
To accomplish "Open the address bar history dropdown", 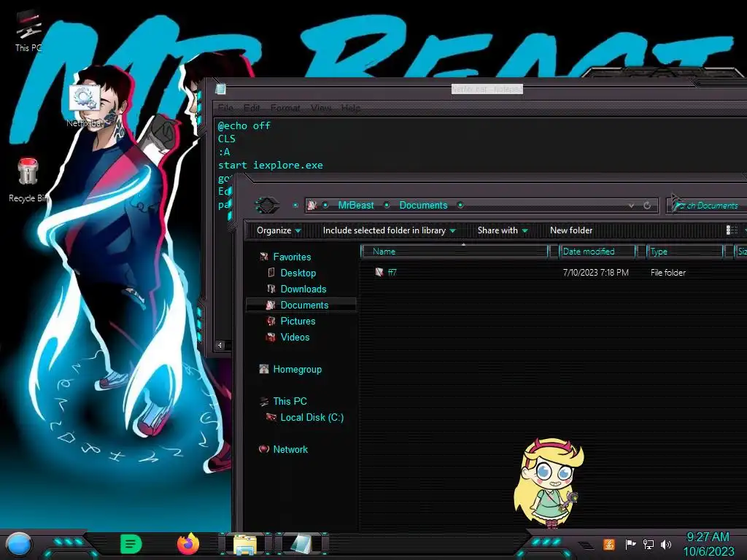I will point(631,205).
